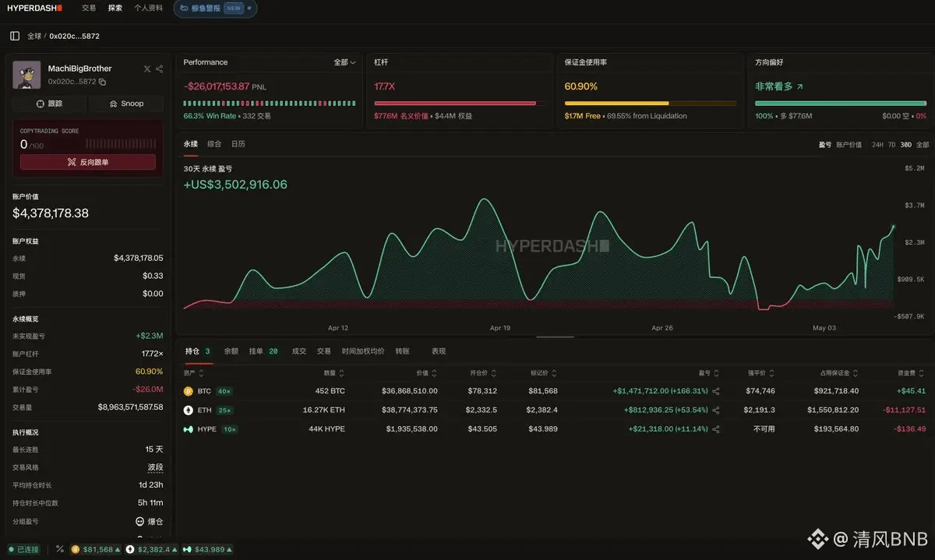Image resolution: width=935 pixels, height=560 pixels.
Task: Click the HYPERDASH logo
Action: point(34,8)
